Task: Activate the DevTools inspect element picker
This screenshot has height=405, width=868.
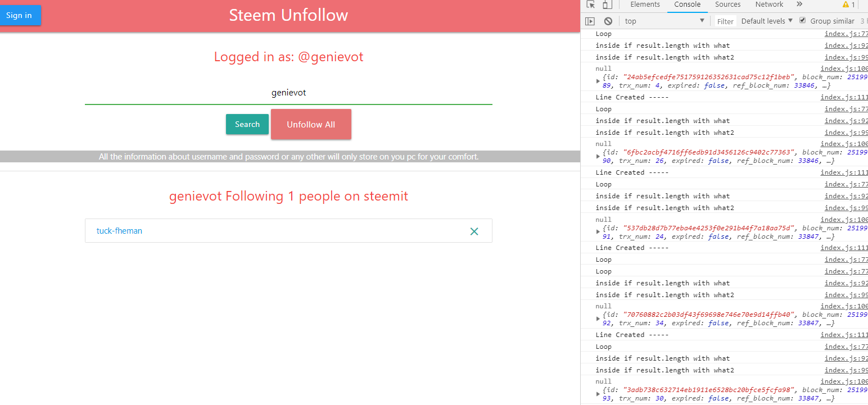Action: (591, 4)
